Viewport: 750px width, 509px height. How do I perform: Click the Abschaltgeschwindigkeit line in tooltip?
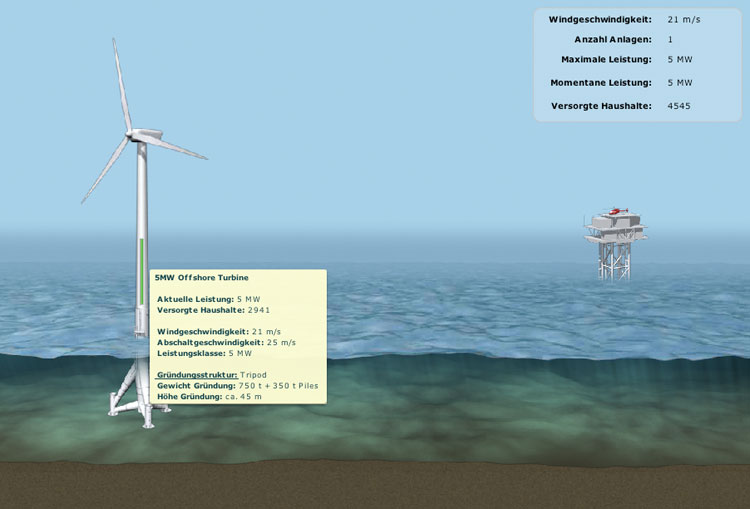point(226,342)
